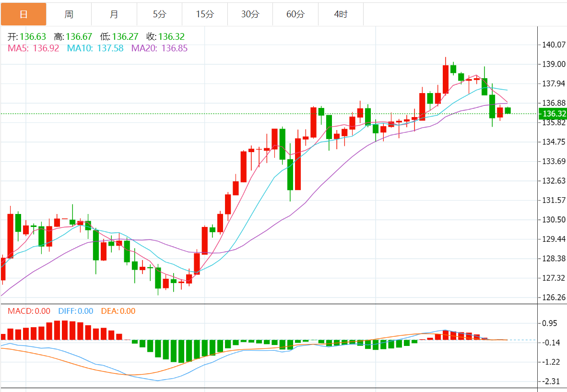The height and width of the screenshot is (392, 567).
Task: Click the 129.44 price axis label
Action: [x=554, y=239]
